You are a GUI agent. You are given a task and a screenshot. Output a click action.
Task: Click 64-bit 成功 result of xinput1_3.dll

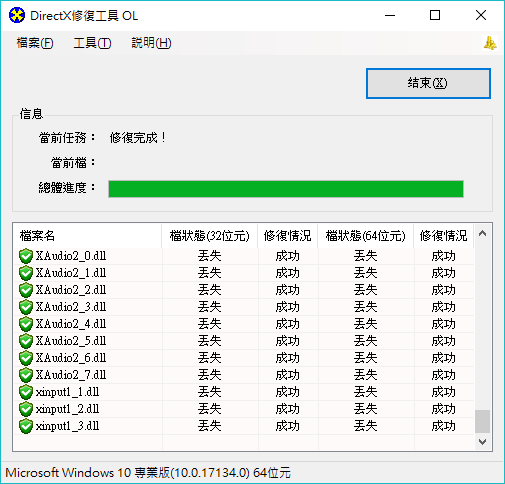(x=444, y=426)
